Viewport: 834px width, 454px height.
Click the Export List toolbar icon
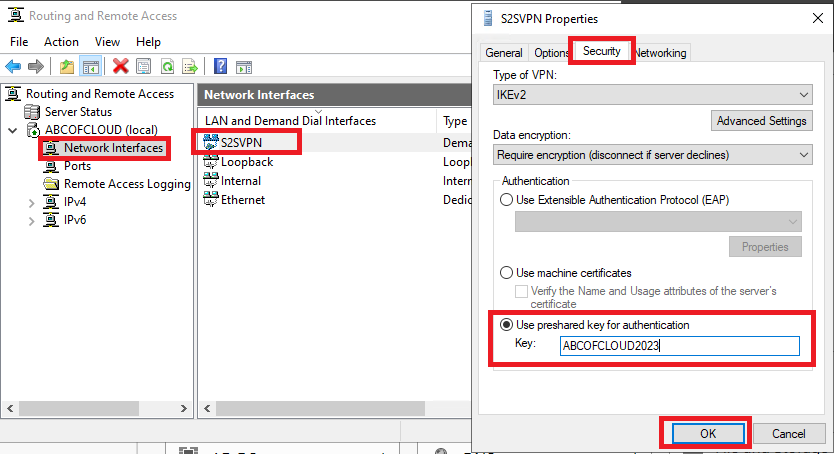click(x=188, y=66)
